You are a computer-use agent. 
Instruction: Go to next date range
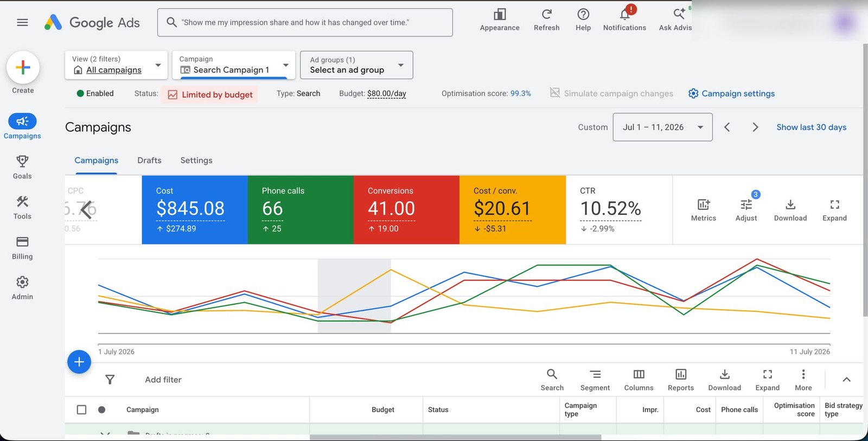(x=755, y=127)
